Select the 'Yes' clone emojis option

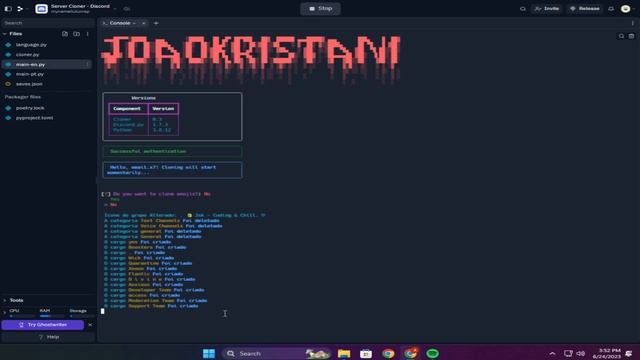115,200
